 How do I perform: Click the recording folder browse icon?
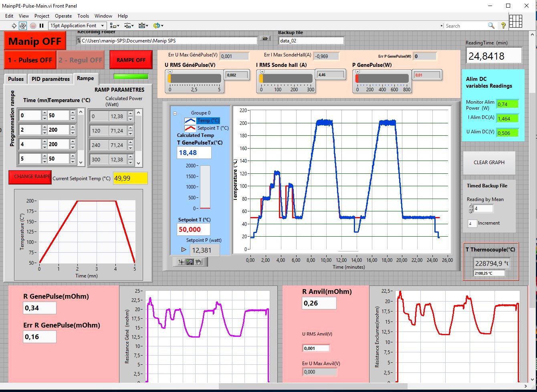[x=264, y=38]
